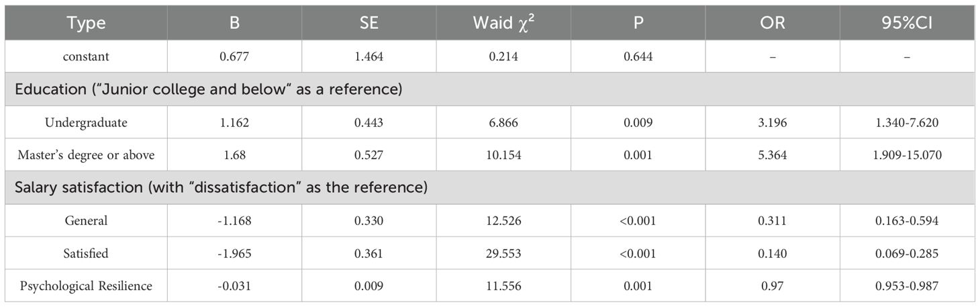Click the "Type" column header

point(87,23)
